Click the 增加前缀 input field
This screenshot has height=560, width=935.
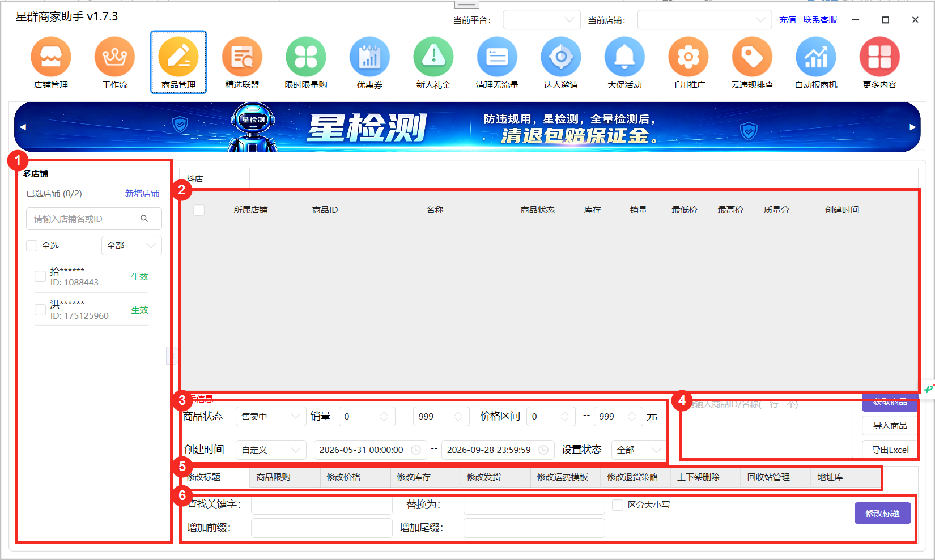(x=322, y=528)
